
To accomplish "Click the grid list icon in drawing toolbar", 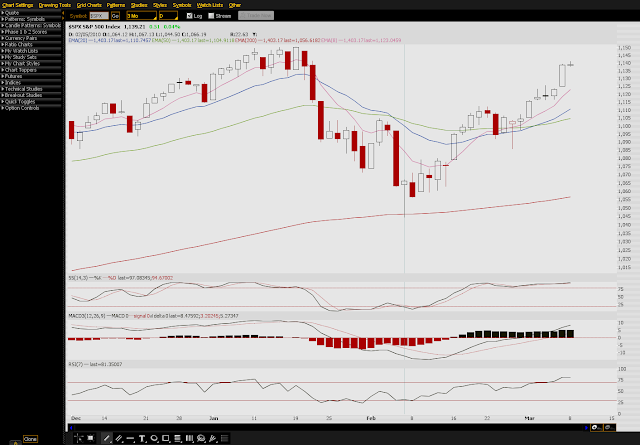I will pyautogui.click(x=224, y=438).
